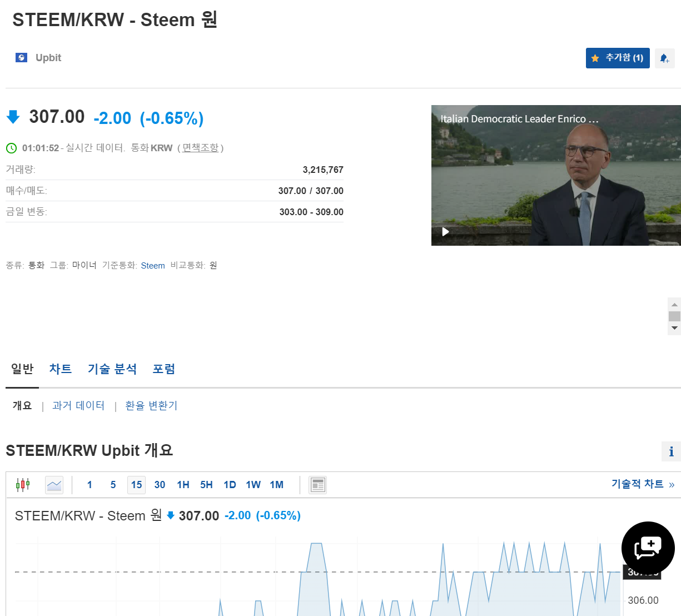Click the info icon beside overview heading
Screen dimensions: 681x616
(x=671, y=451)
